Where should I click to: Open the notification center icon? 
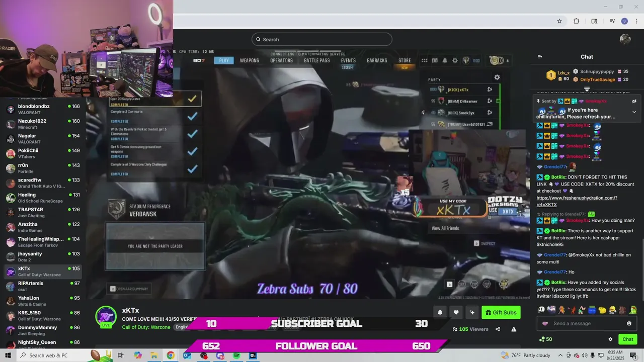click(633, 355)
